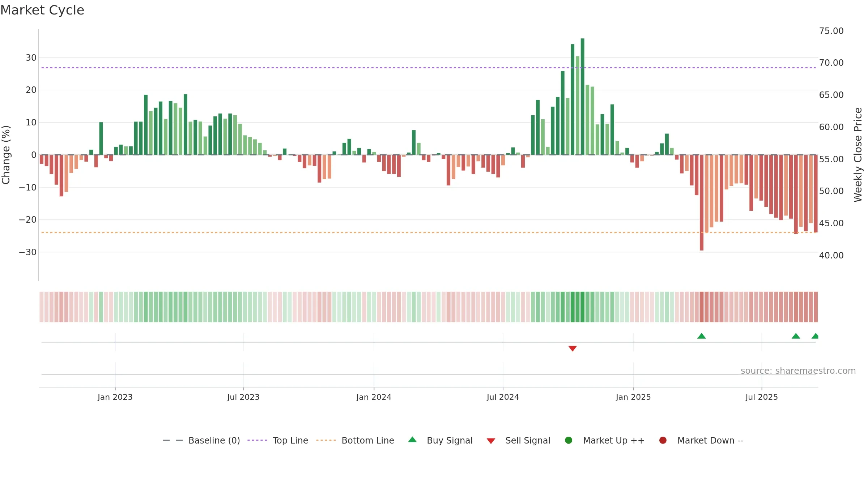Screen dimensions: 868x488
Task: Click the dark red Market Down circle in the legend
Action: (x=663, y=440)
